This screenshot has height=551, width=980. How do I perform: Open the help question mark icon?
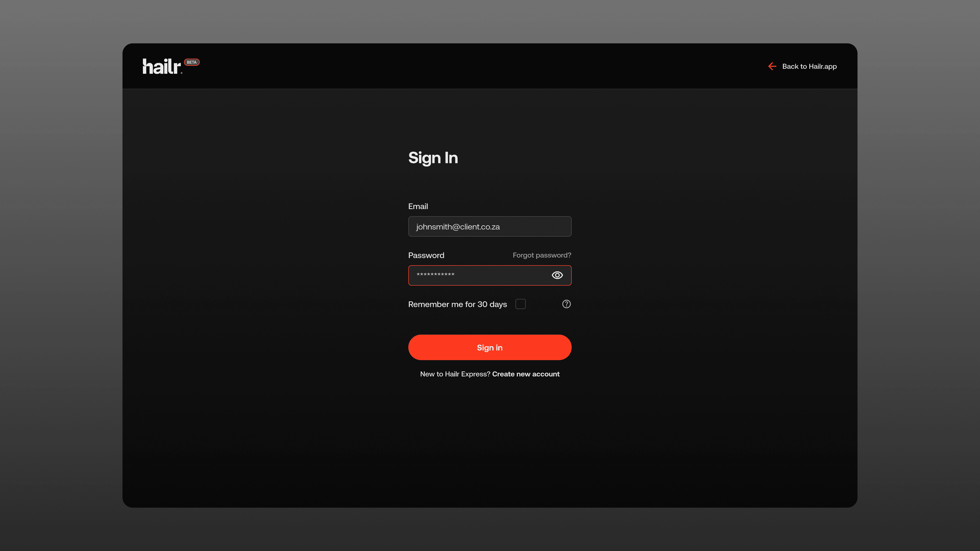pos(566,304)
